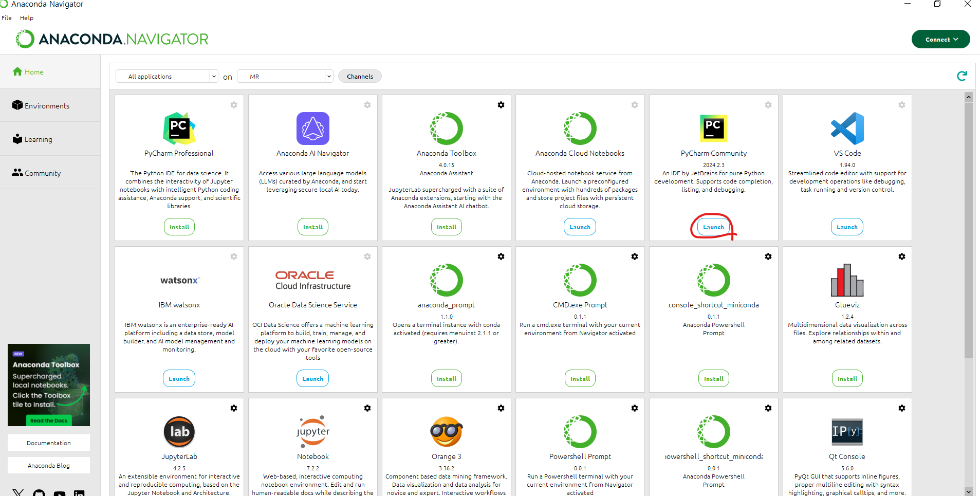Click the Anaconda Toolbox tile icon

point(446,128)
